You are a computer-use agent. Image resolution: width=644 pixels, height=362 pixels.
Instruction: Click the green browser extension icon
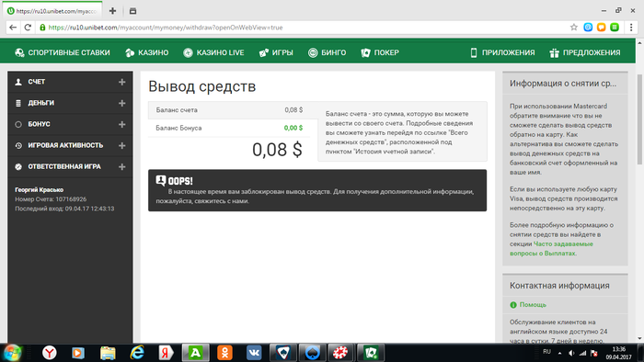pyautogui.click(x=615, y=28)
